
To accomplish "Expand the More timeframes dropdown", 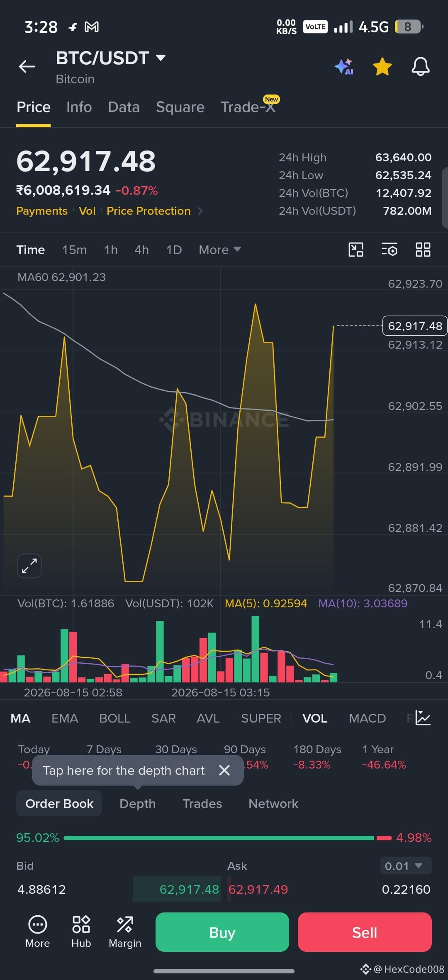I will (x=220, y=250).
